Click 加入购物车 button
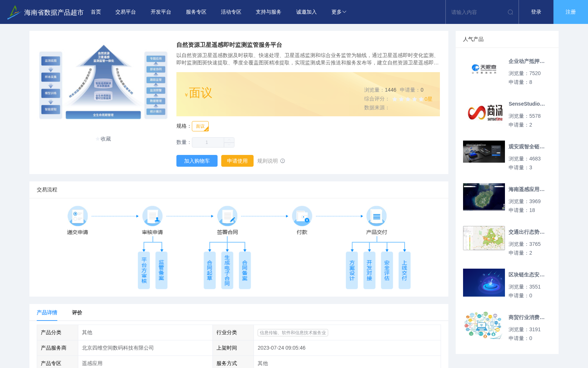 coord(197,161)
